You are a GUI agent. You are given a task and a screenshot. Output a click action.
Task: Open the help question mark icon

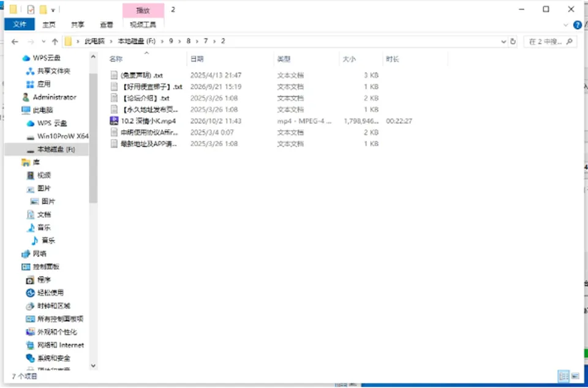coord(578,25)
